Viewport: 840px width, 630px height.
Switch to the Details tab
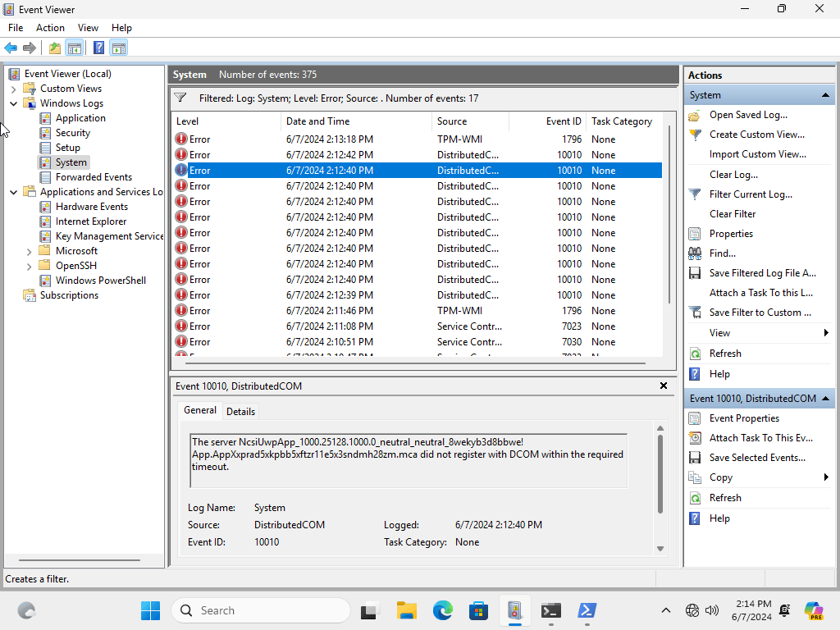(240, 412)
